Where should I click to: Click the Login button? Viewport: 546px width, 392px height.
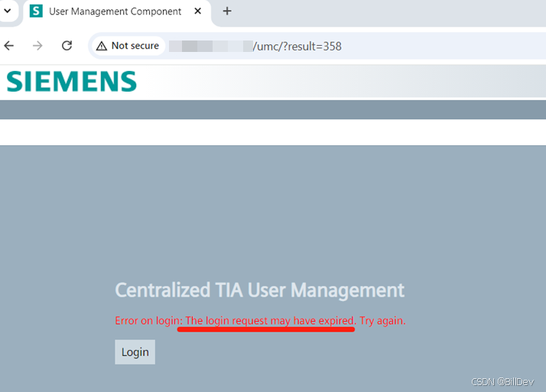[135, 352]
